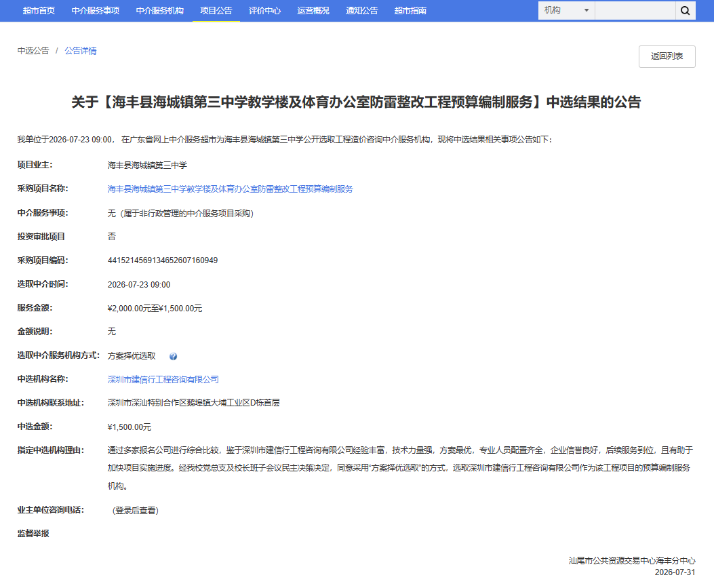Open 评价中心 menu item
This screenshot has width=714, height=588.
(264, 10)
